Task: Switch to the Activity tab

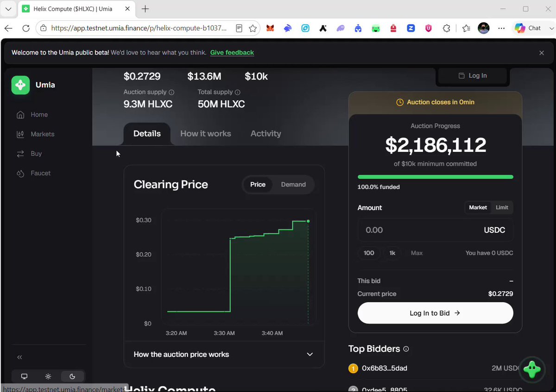Action: click(x=265, y=134)
